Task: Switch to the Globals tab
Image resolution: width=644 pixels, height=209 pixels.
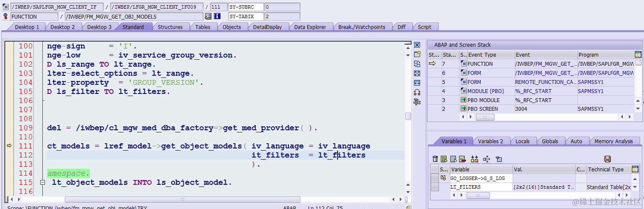Action: pyautogui.click(x=550, y=141)
